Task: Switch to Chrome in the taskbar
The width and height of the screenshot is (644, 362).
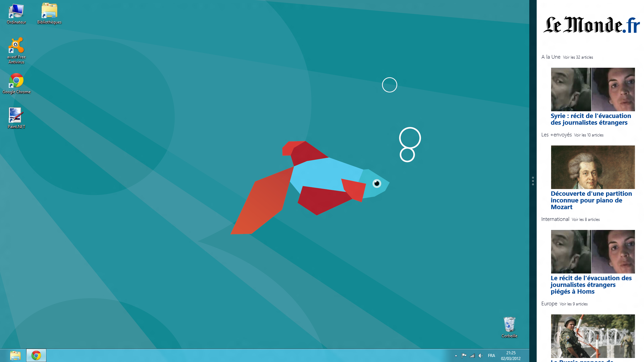Action: (x=36, y=355)
